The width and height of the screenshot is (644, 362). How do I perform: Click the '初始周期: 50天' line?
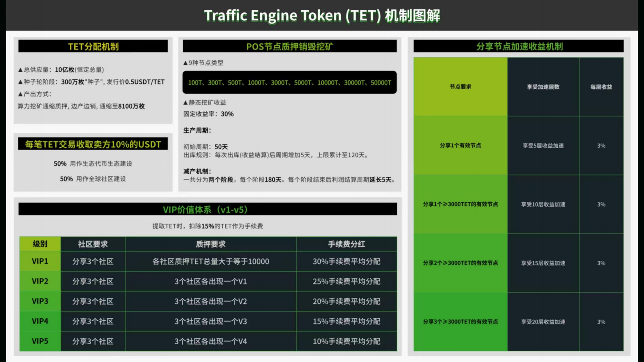(205, 147)
